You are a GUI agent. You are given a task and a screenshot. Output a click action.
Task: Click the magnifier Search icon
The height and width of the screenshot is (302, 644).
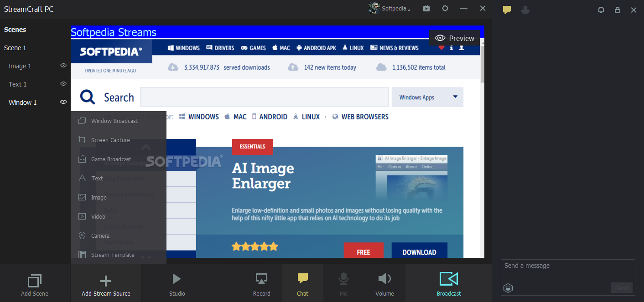pyautogui.click(x=88, y=97)
